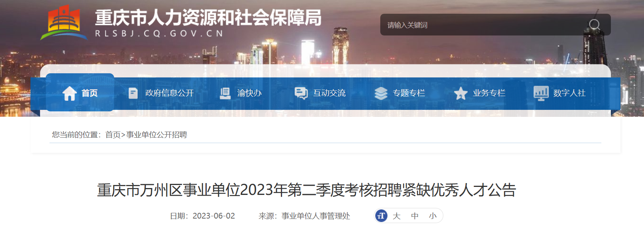The height and width of the screenshot is (230, 644).
Task: Set font size to 中
Action: click(415, 216)
